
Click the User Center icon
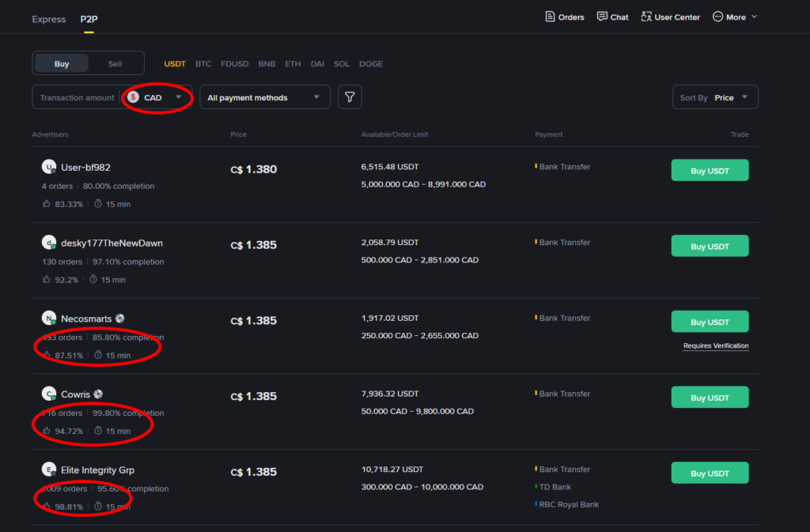tap(646, 17)
